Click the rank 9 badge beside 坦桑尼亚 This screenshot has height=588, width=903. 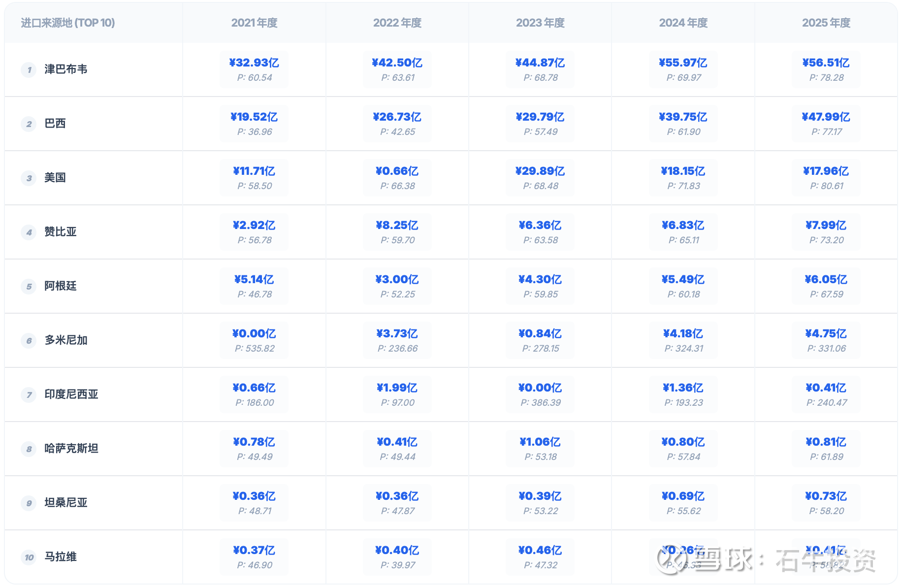coord(29,503)
